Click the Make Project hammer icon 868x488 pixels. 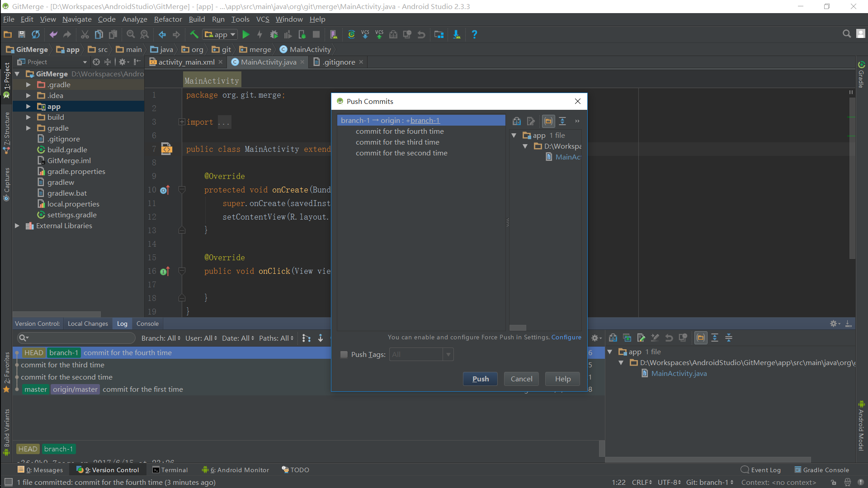point(194,34)
